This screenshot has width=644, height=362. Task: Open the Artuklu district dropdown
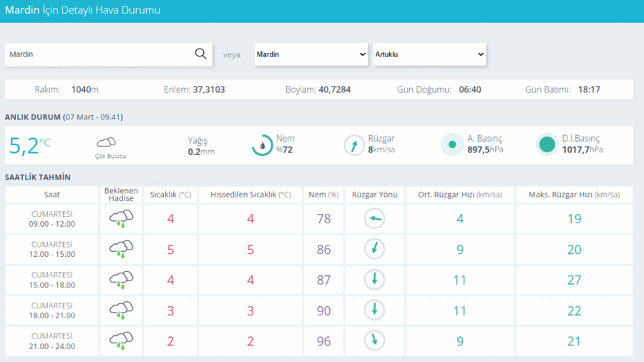point(429,54)
